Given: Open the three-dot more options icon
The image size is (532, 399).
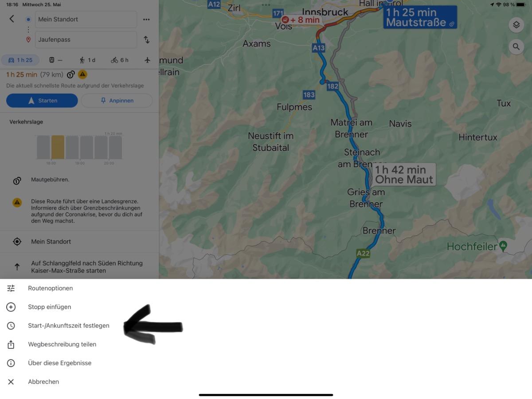Looking at the screenshot, I should pos(146,20).
